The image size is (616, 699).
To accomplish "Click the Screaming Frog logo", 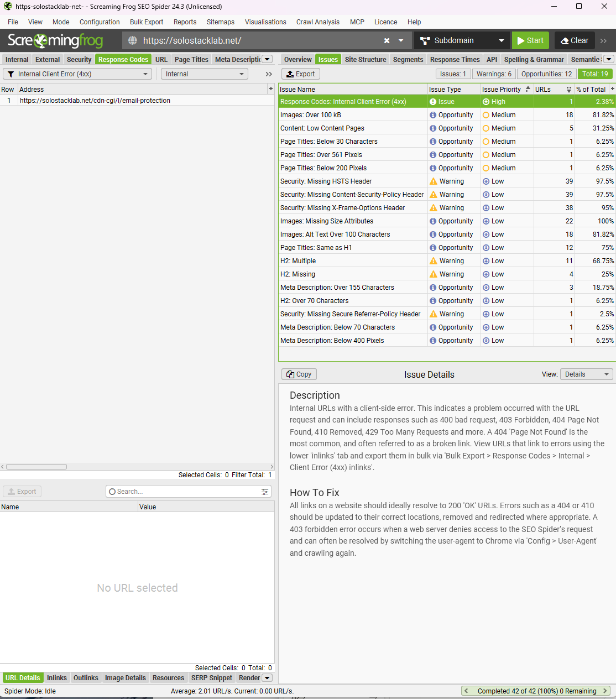I will 55,40.
